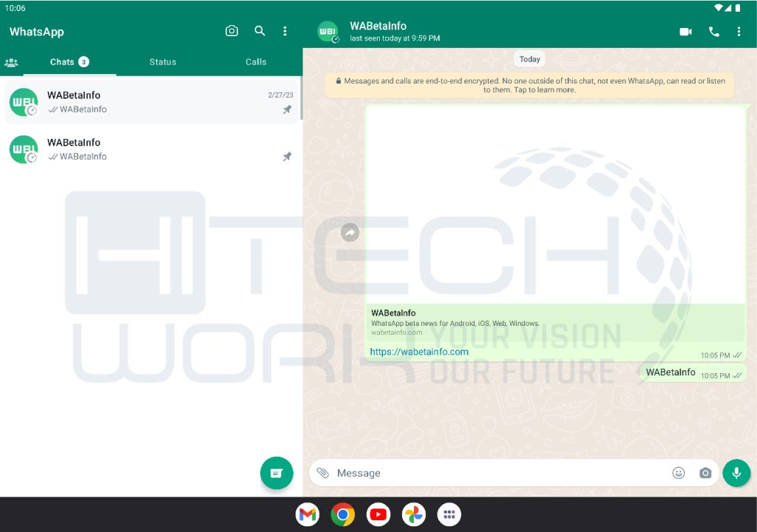Select the WABetaInfo text message bubble
Screen dimensions: 757x532
click(x=693, y=372)
